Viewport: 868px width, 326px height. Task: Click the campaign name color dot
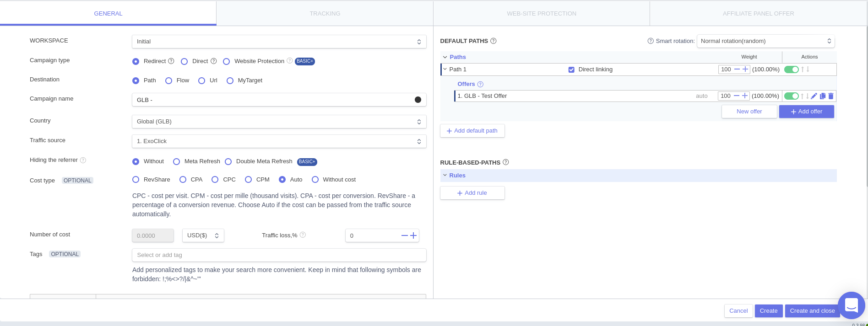[418, 100]
